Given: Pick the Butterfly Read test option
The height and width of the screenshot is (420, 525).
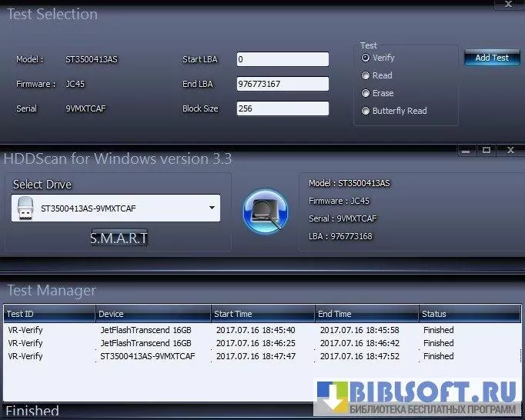Looking at the screenshot, I should [x=366, y=111].
